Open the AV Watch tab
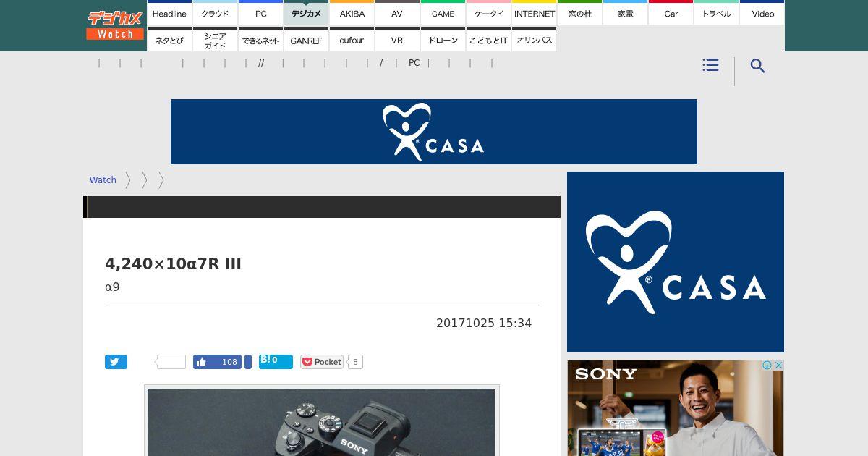The width and height of the screenshot is (868, 456). (x=397, y=13)
